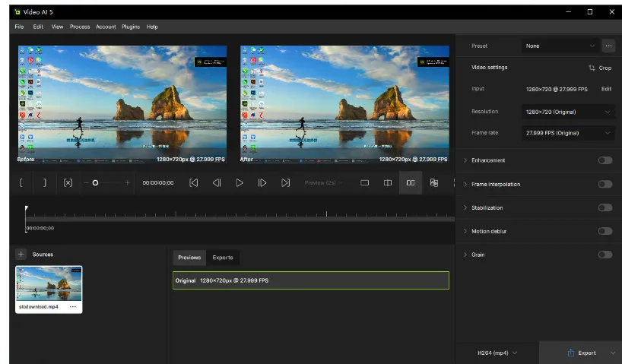Open the Resolution dropdown
Image resolution: width=622 pixels, height=364 pixels.
tap(568, 112)
